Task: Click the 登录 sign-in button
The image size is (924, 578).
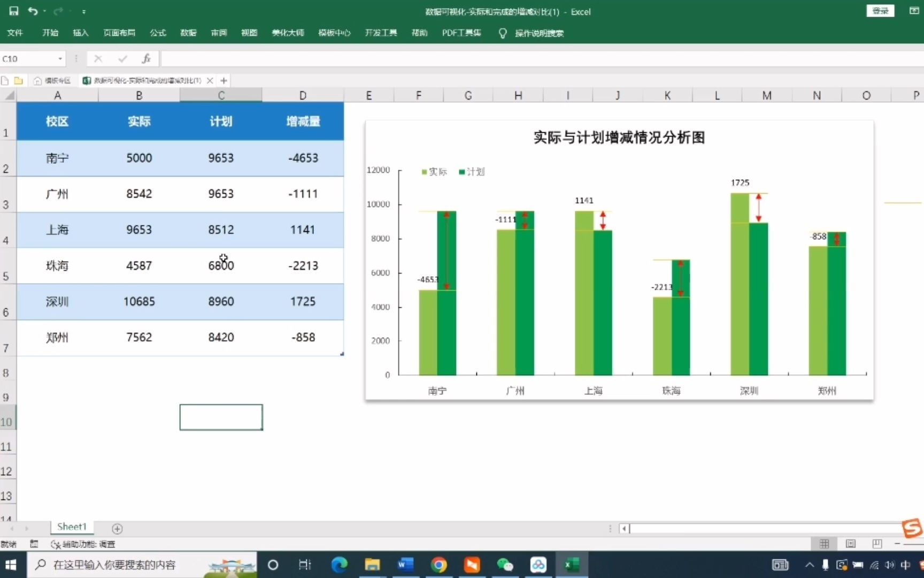Action: pos(880,11)
